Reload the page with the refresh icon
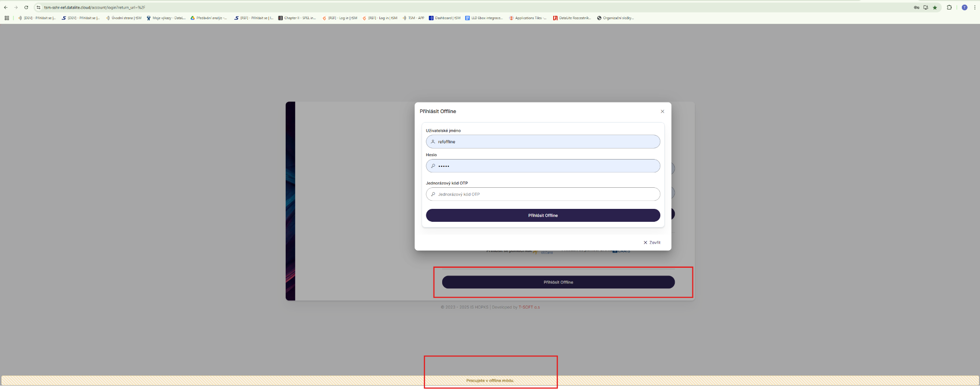The height and width of the screenshot is (389, 980). [26, 8]
